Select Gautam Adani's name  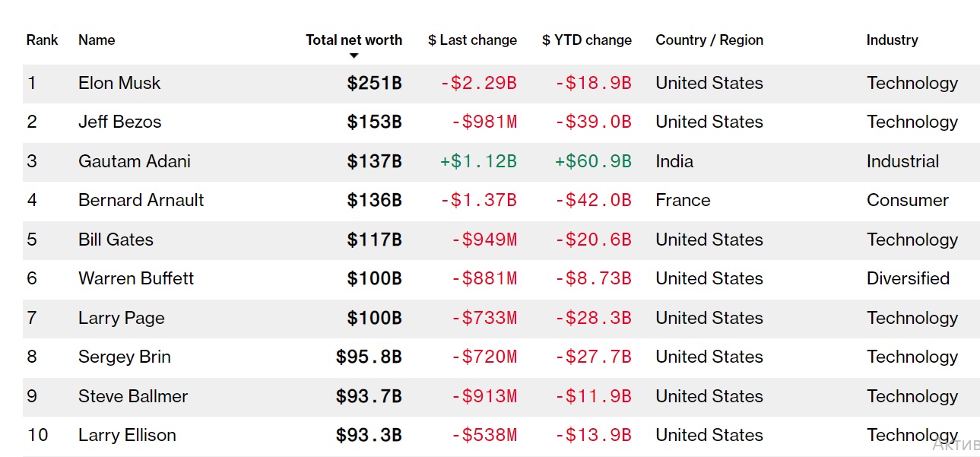pos(134,161)
